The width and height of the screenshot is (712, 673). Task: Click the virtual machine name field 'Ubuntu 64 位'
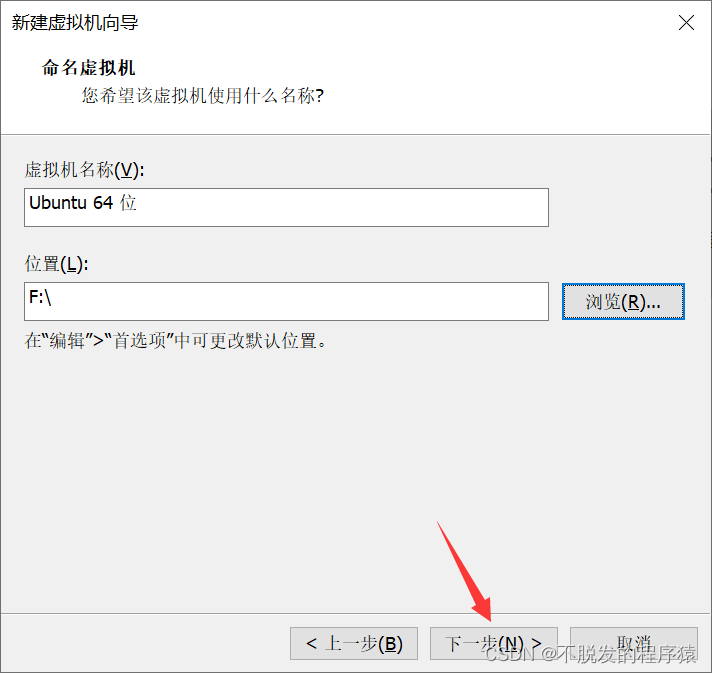[286, 208]
